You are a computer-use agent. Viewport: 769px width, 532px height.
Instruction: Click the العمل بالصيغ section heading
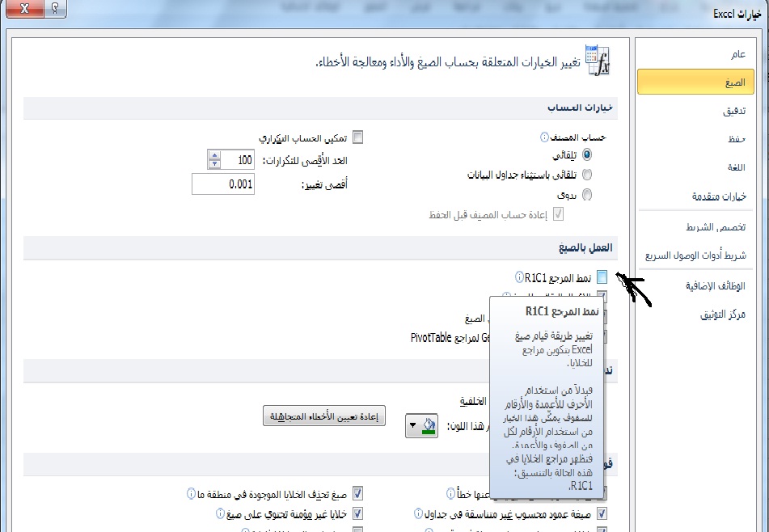(585, 247)
